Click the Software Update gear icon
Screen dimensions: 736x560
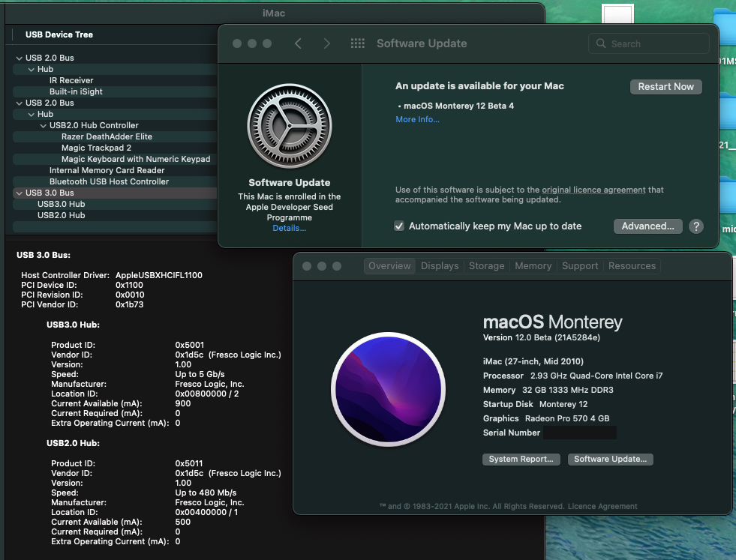289,125
